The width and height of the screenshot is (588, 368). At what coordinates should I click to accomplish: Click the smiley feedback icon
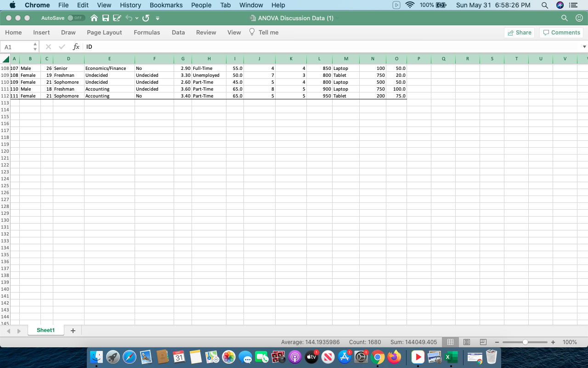click(579, 18)
